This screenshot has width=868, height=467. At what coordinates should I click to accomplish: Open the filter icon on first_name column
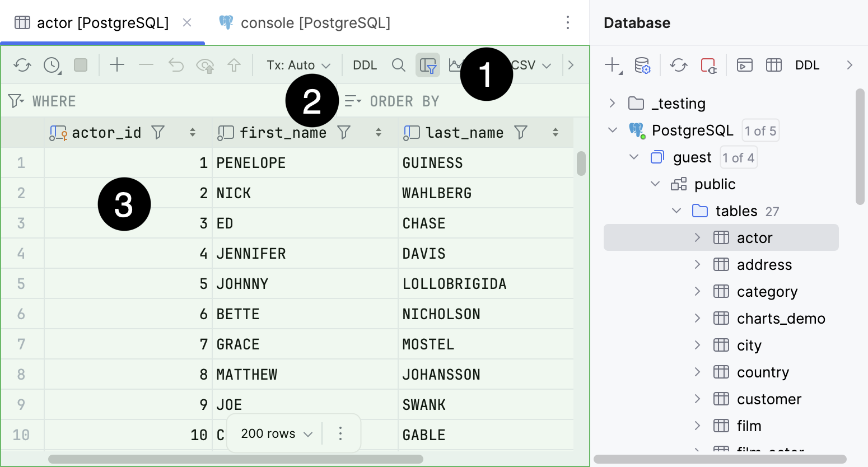click(x=345, y=132)
